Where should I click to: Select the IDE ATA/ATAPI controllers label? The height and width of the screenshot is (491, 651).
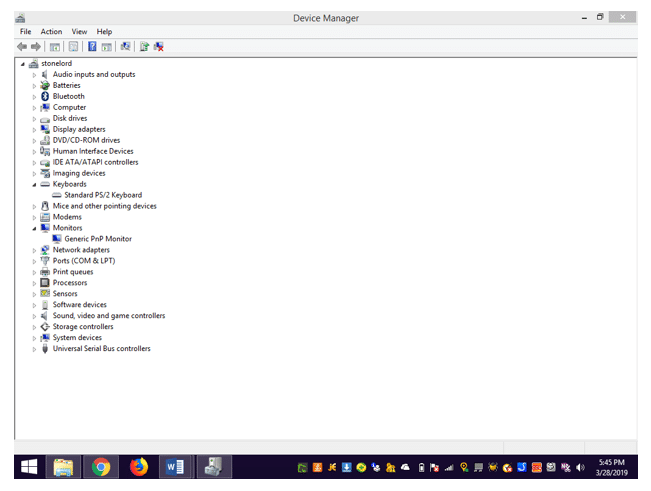tap(95, 162)
